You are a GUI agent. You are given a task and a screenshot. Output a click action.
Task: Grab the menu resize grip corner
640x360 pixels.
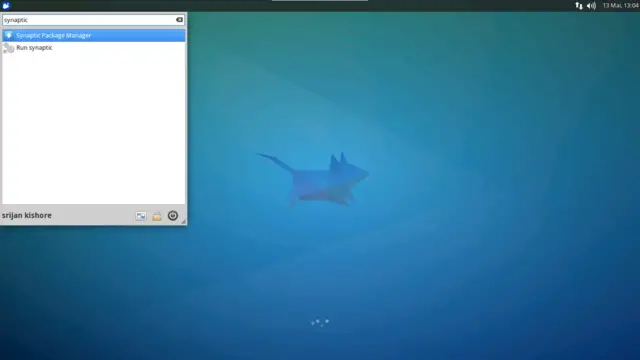click(183, 222)
